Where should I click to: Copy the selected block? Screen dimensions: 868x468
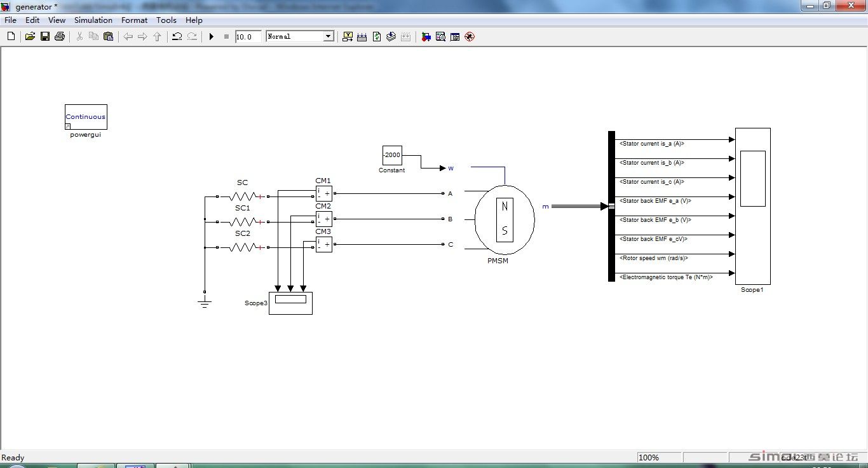coord(93,36)
